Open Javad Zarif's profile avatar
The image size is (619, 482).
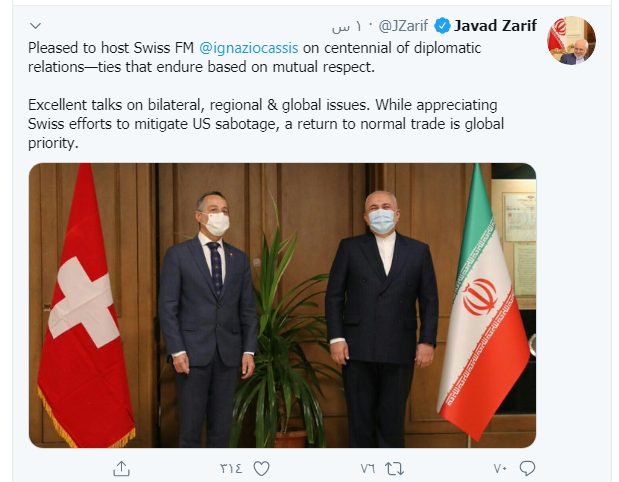[x=571, y=40]
